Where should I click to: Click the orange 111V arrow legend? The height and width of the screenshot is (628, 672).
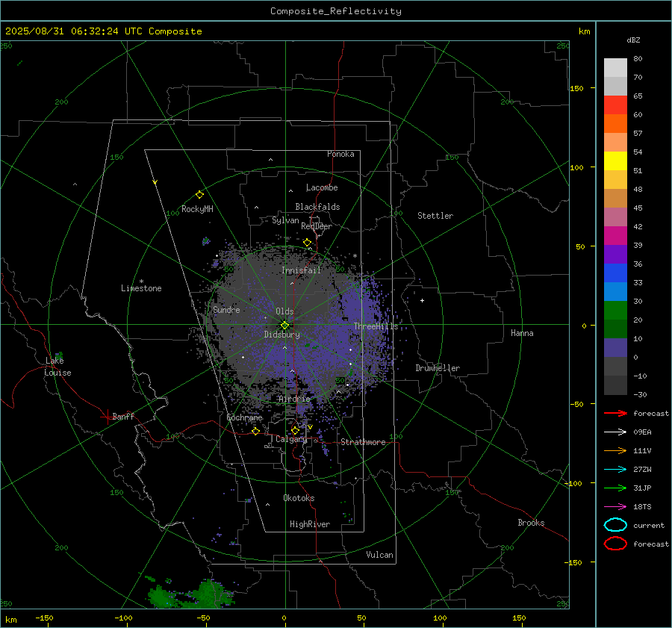(615, 450)
